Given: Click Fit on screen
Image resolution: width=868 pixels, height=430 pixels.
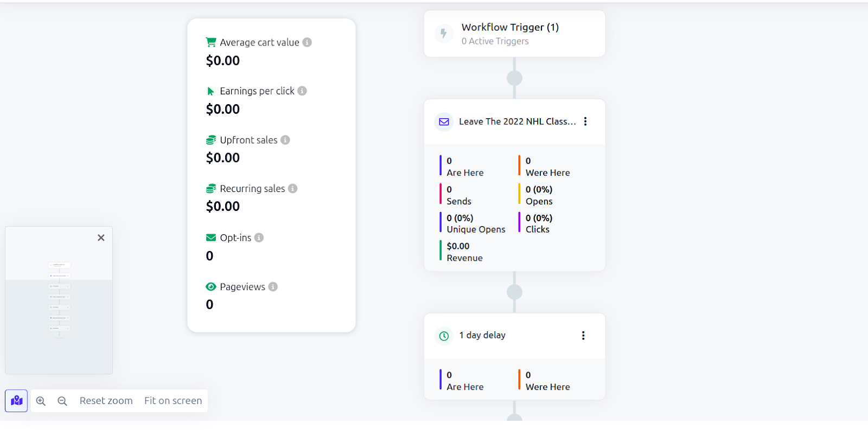Looking at the screenshot, I should tap(173, 401).
